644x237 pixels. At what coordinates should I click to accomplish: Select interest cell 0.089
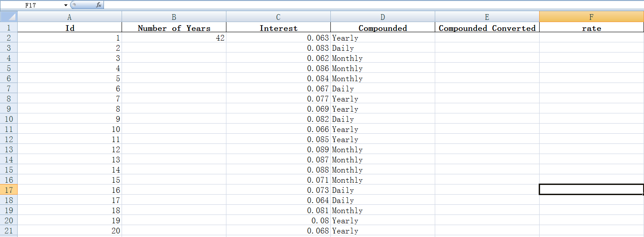coord(278,149)
